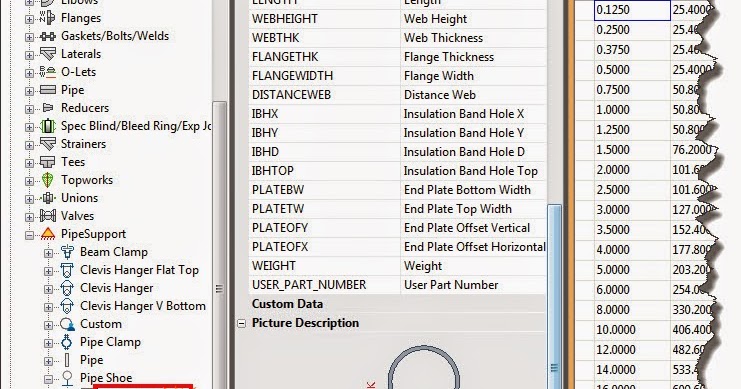Image resolution: width=741 pixels, height=389 pixels.
Task: Click Insulation Band Hole D cell
Action: point(473,152)
